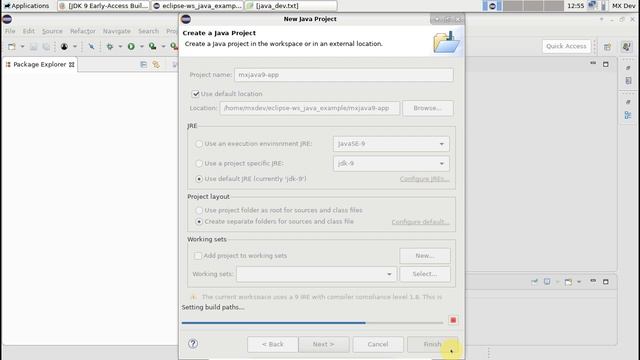Image resolution: width=640 pixels, height=360 pixels.
Task: Toggle Use default location checkbox
Action: point(196,94)
